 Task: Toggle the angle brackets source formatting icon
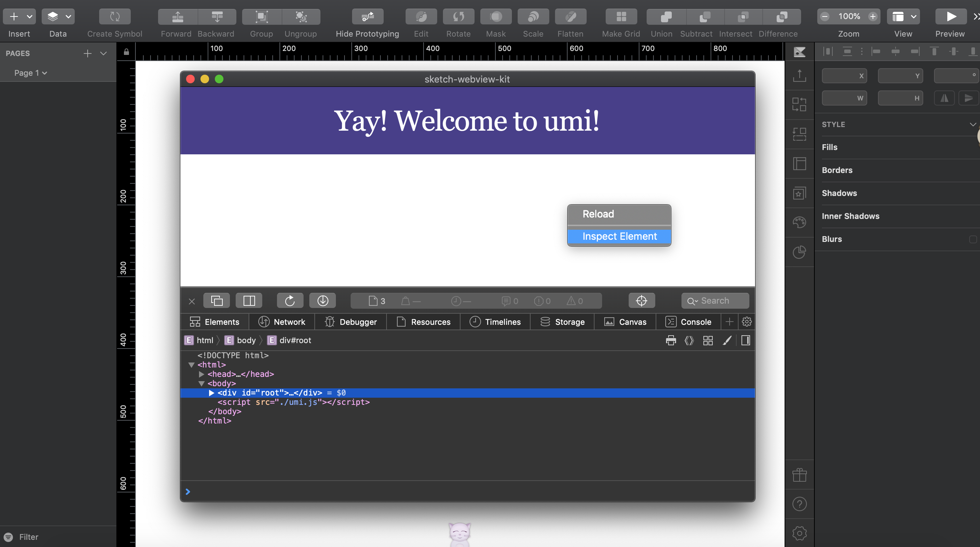pos(689,340)
